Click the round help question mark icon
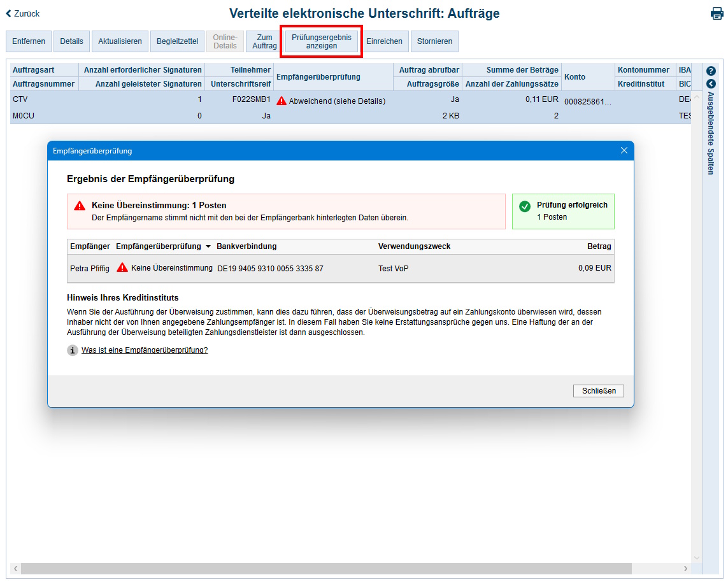This screenshot has height=582, width=728. click(x=710, y=71)
